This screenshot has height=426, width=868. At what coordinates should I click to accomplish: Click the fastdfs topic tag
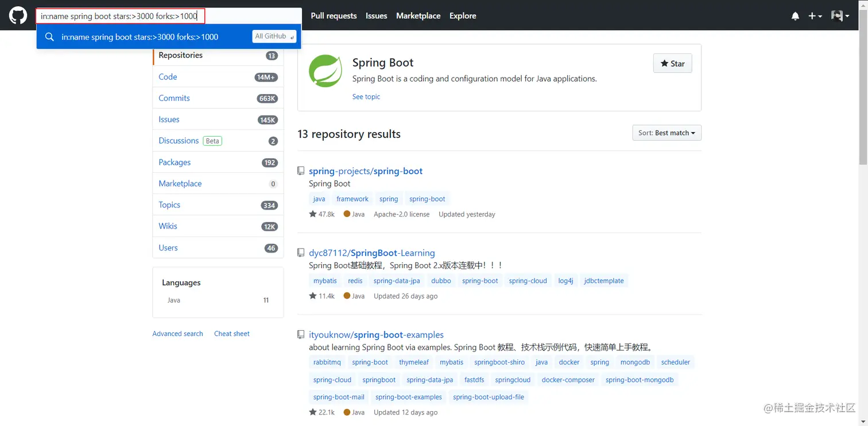[474, 379]
